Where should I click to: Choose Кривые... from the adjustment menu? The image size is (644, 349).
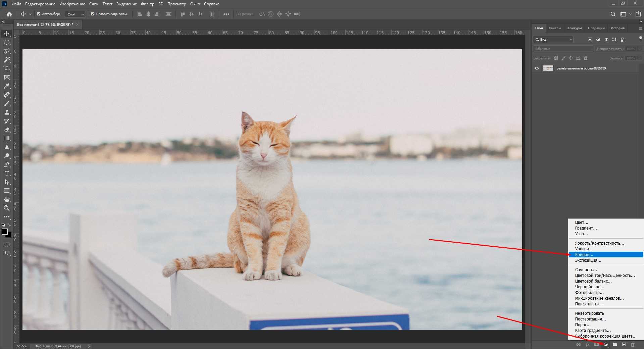(584, 255)
